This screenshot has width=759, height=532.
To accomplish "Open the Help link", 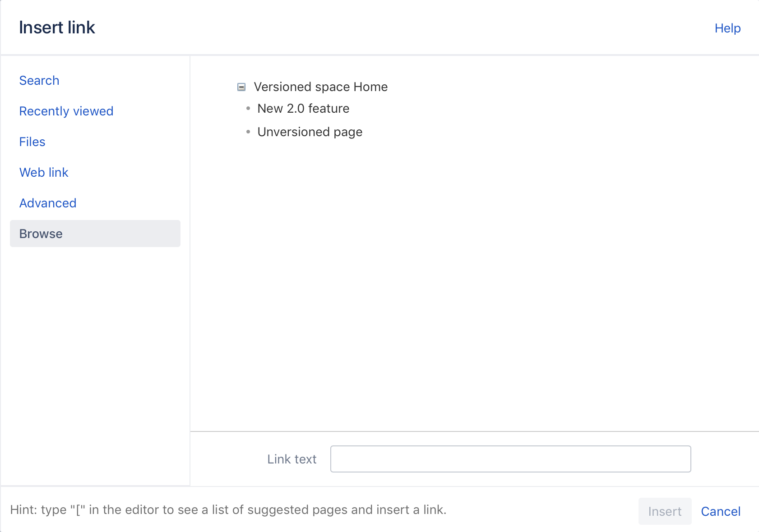I will pos(727,28).
